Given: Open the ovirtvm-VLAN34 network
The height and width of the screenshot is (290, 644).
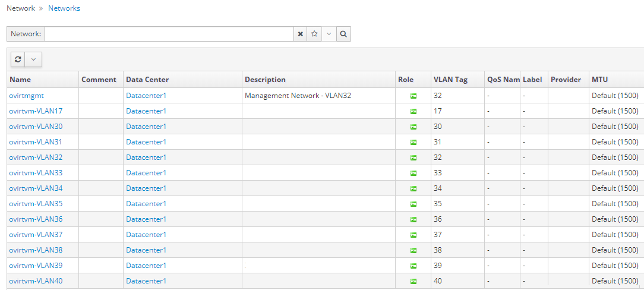Looking at the screenshot, I should tap(36, 188).
